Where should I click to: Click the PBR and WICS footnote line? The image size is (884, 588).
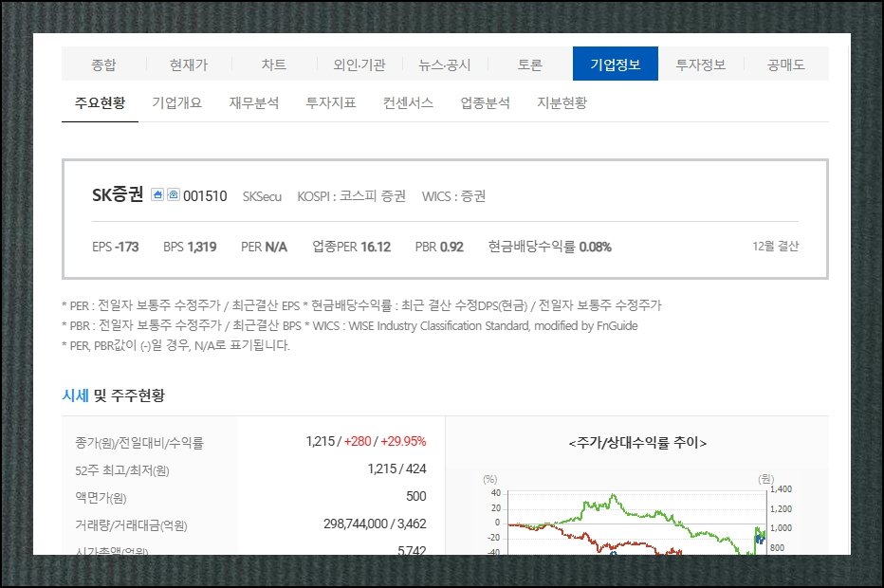[x=350, y=326]
